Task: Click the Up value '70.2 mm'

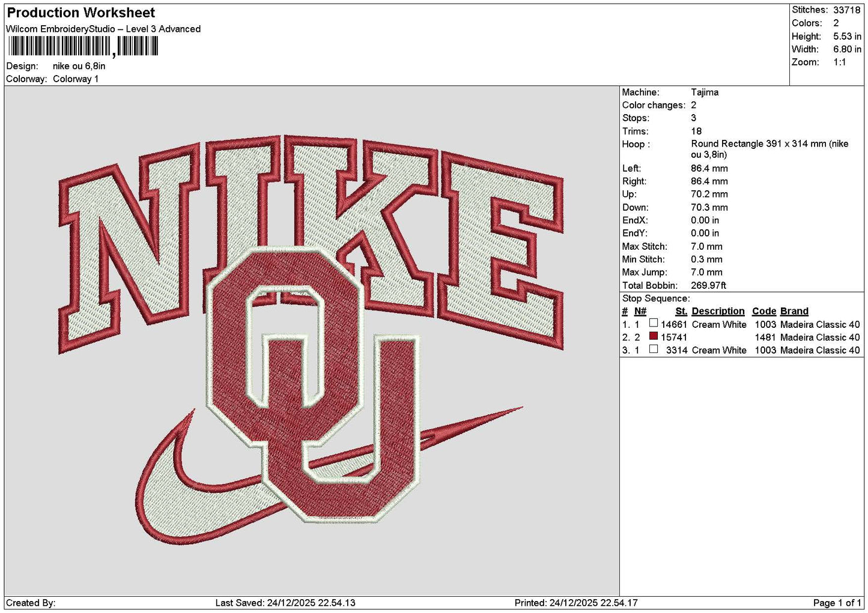Action: click(709, 195)
